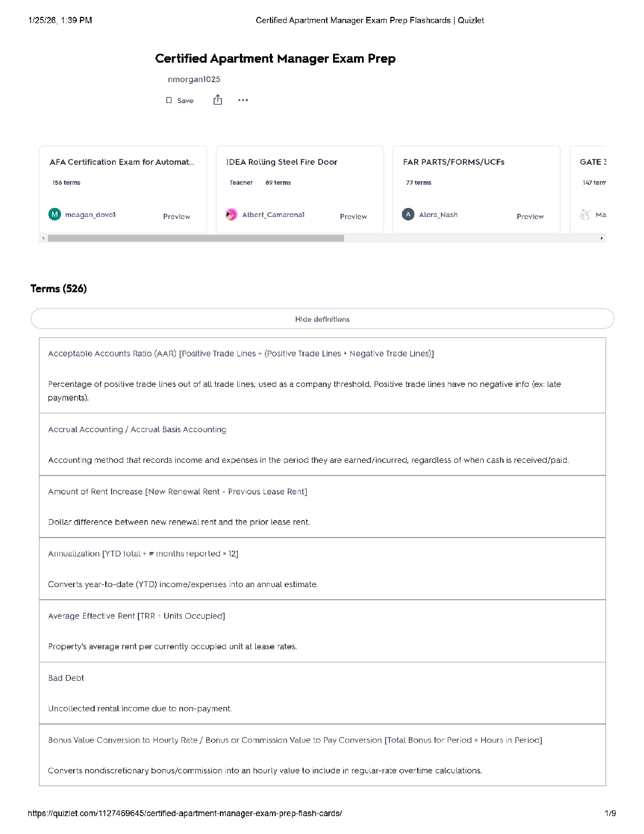Open the nmorgan1025 author profile

(x=194, y=80)
